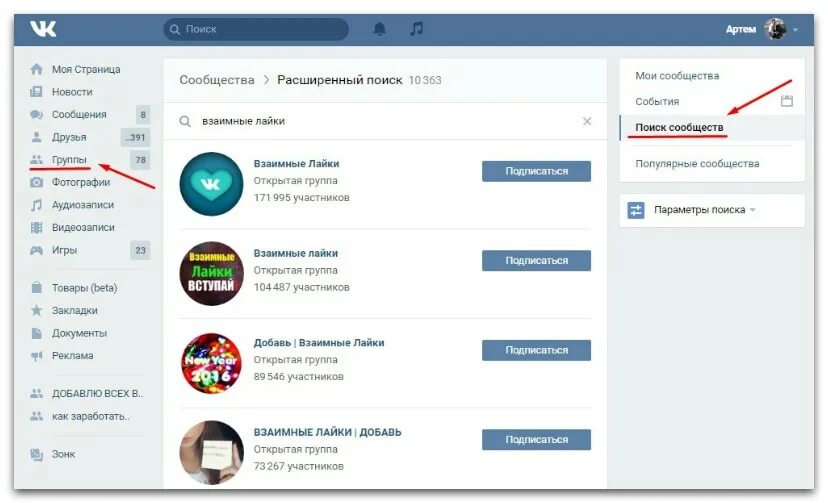Click the star icon beside Закладки

click(x=36, y=310)
